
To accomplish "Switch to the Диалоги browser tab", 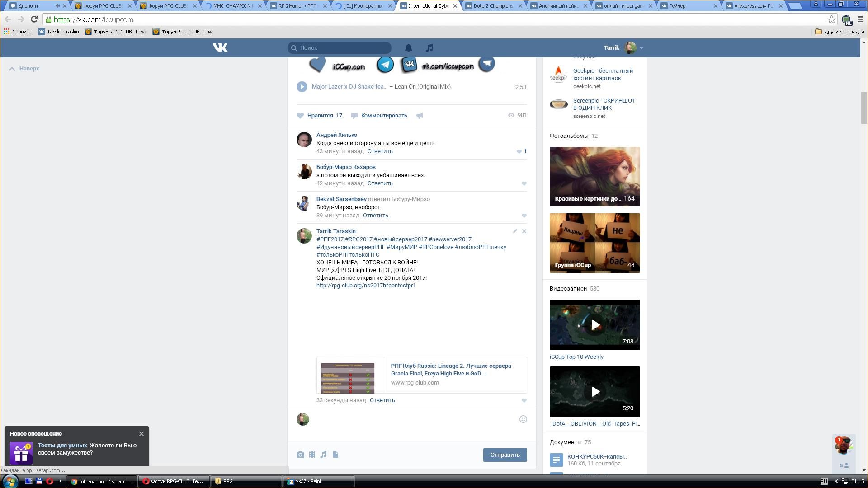I will (28, 6).
